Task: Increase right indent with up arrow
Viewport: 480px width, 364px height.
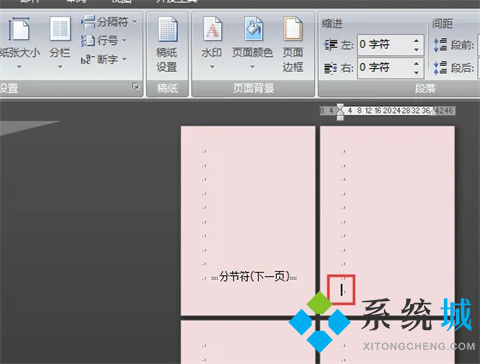Action: click(x=416, y=64)
